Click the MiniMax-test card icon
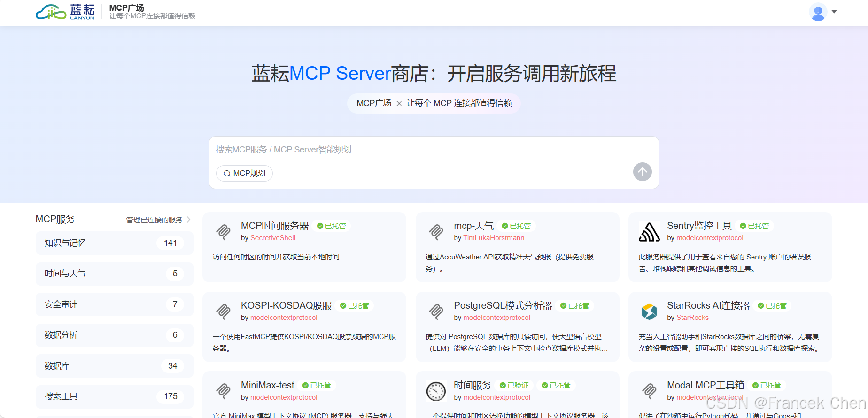Viewport: 868px width, 418px height. click(223, 391)
